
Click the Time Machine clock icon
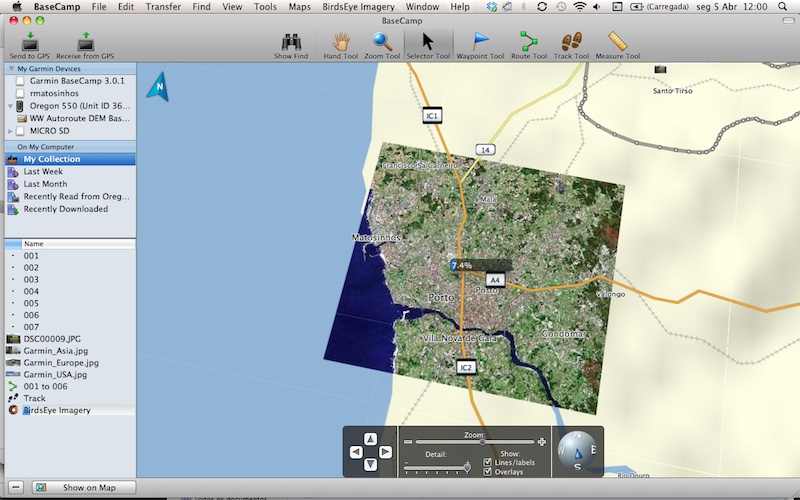coord(561,7)
